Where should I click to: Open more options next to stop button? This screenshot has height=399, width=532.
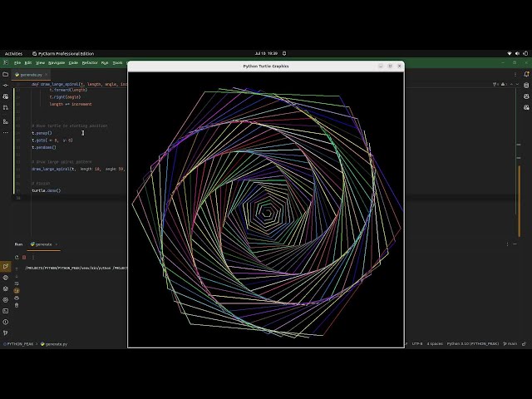(x=33, y=257)
